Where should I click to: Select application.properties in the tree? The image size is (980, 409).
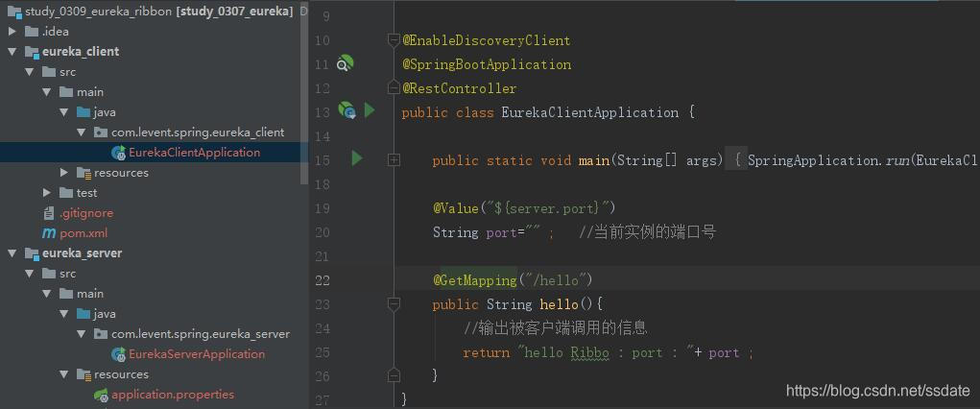click(x=173, y=395)
